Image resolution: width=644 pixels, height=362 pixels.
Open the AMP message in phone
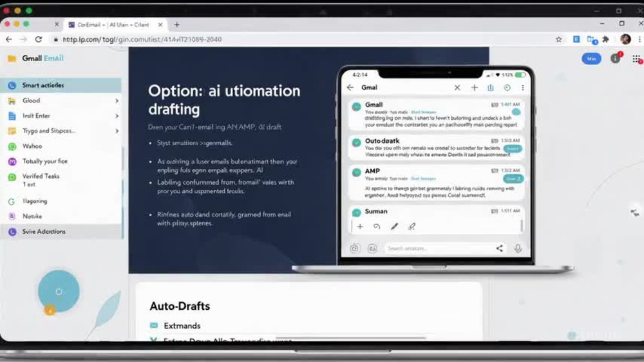click(x=436, y=184)
